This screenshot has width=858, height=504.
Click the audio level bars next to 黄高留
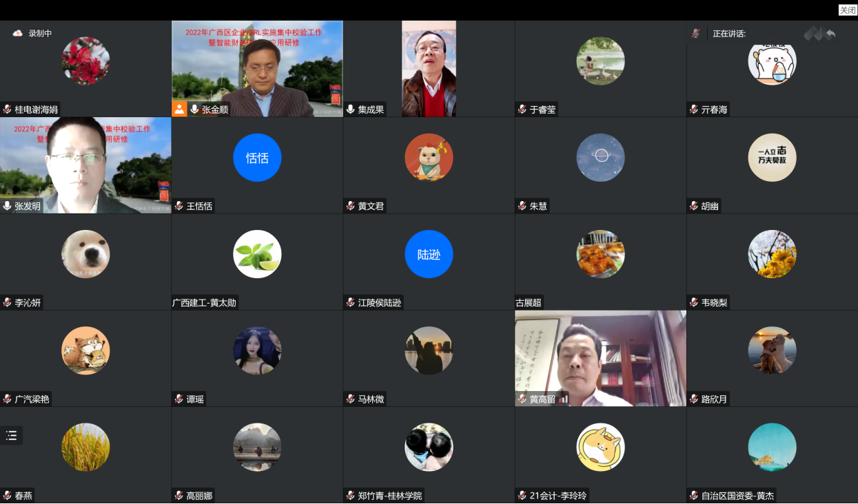[x=564, y=399]
